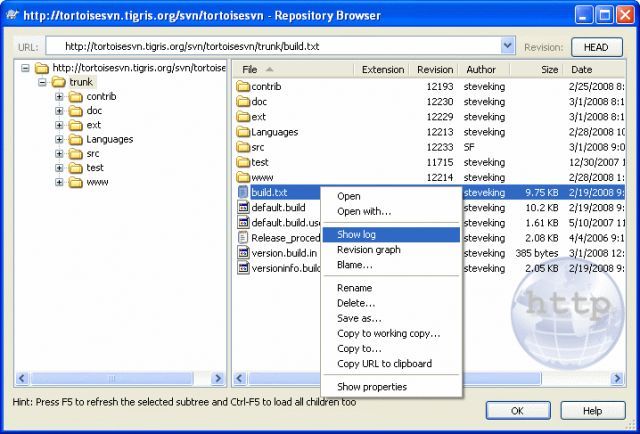The width and height of the screenshot is (640, 434).
Task: Click the Languages folder icon in file list
Action: tap(243, 132)
